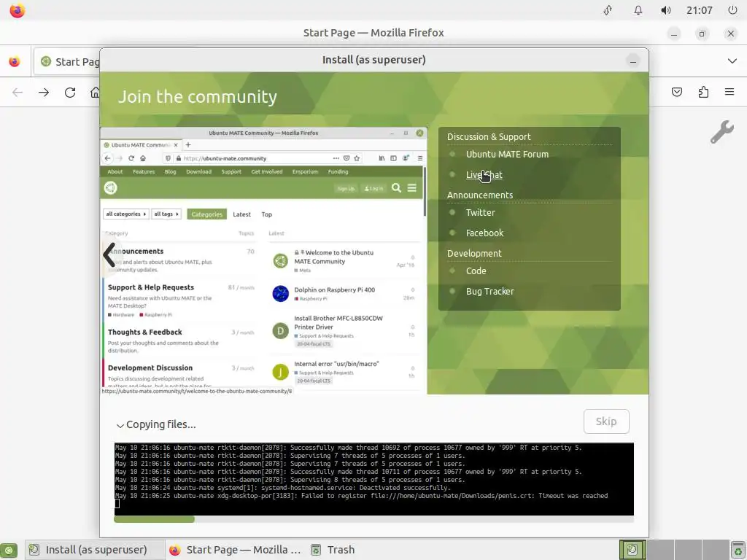Open the Ubuntu MATE Forum link
The width and height of the screenshot is (747, 560).
(x=507, y=155)
